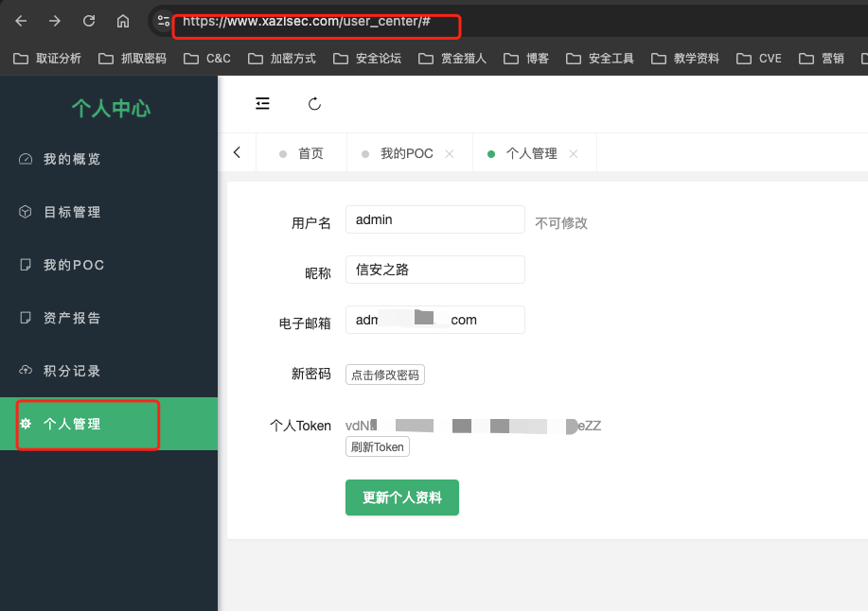The width and height of the screenshot is (868, 611).
Task: Edit the 昵称 field 信安之路
Action: pos(435,270)
